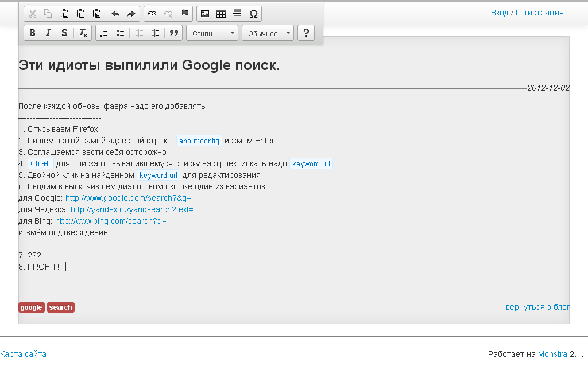Click the Paste from Word icon
The width and height of the screenshot is (588, 370).
(x=96, y=14)
